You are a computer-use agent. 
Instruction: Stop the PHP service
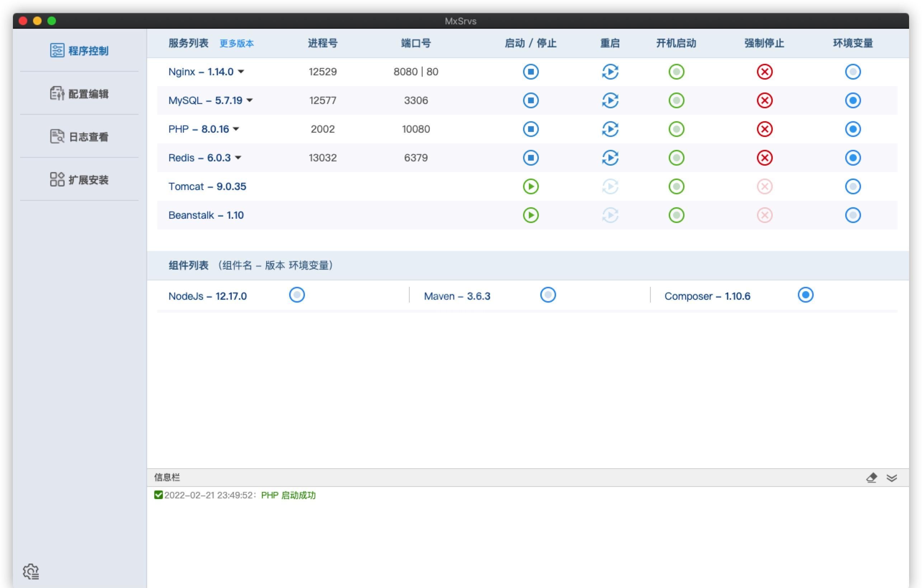[531, 129]
